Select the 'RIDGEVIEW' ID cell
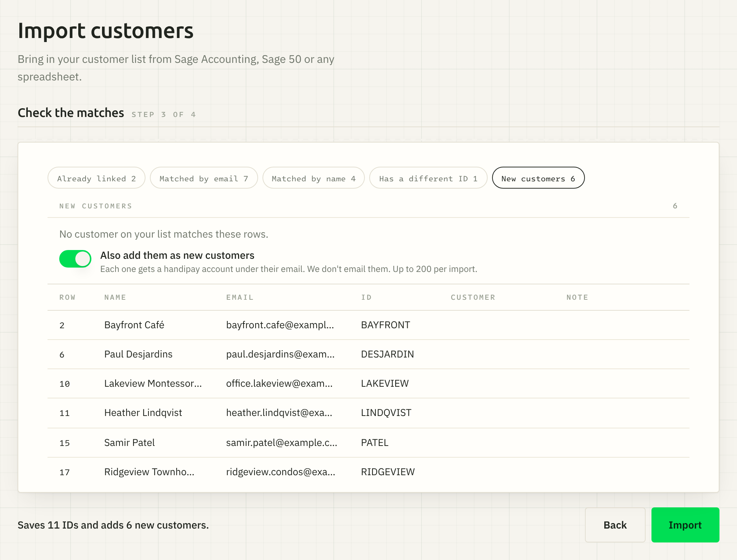 pos(388,472)
